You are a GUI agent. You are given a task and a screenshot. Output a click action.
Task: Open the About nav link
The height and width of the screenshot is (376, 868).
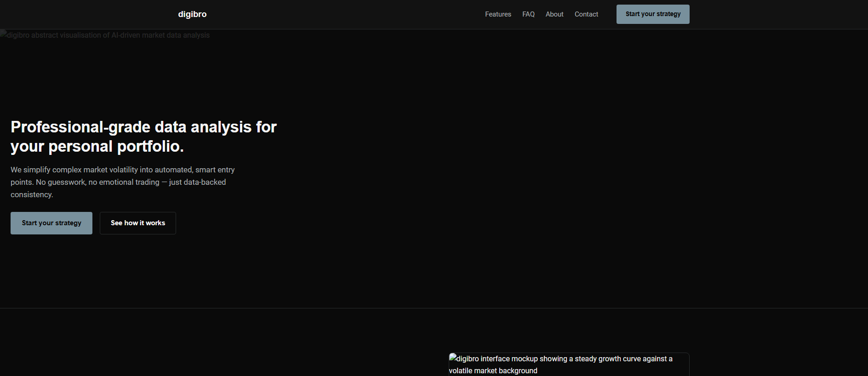[x=554, y=14]
